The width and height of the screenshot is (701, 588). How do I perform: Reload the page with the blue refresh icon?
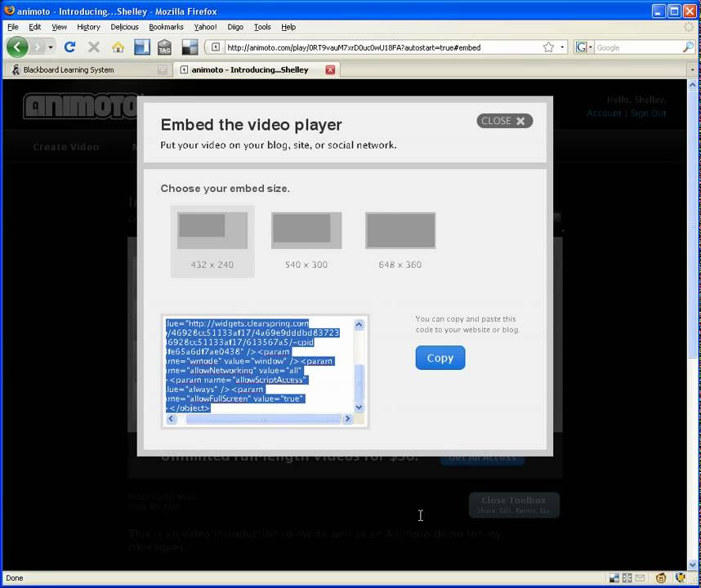pyautogui.click(x=69, y=47)
